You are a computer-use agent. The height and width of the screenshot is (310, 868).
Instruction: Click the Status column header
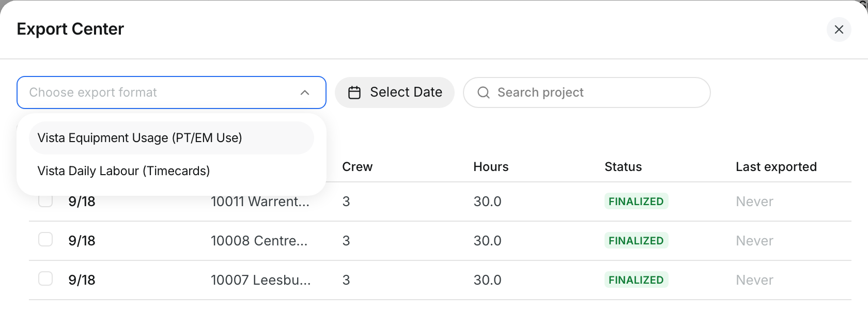click(623, 167)
